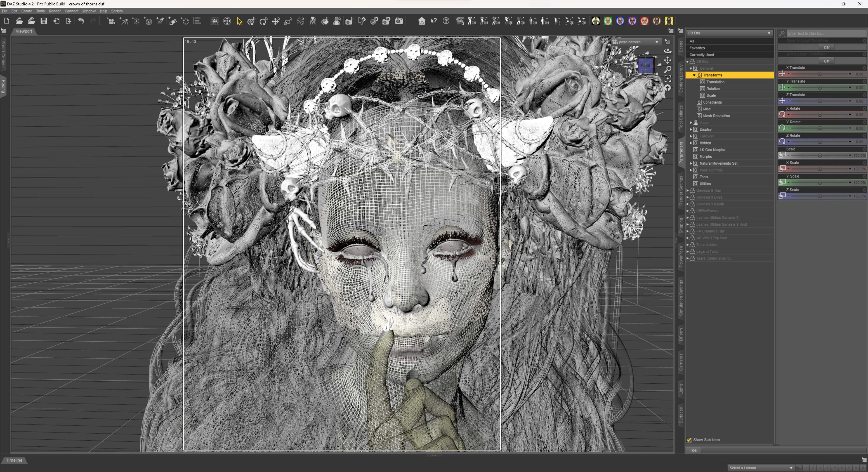This screenshot has height=472, width=868.
Task: Expand the Display group
Action: (x=691, y=129)
